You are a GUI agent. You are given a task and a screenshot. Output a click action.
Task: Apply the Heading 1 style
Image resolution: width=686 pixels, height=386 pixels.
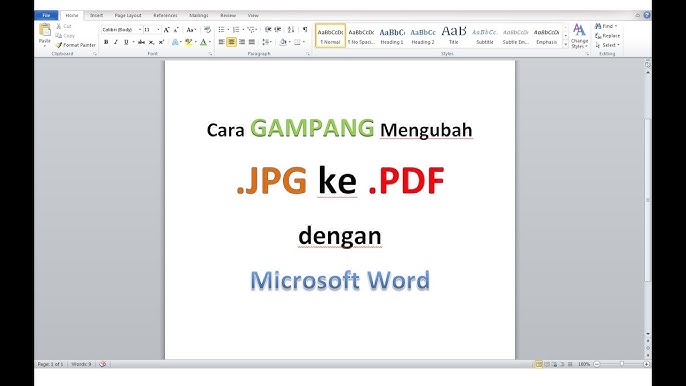click(392, 36)
